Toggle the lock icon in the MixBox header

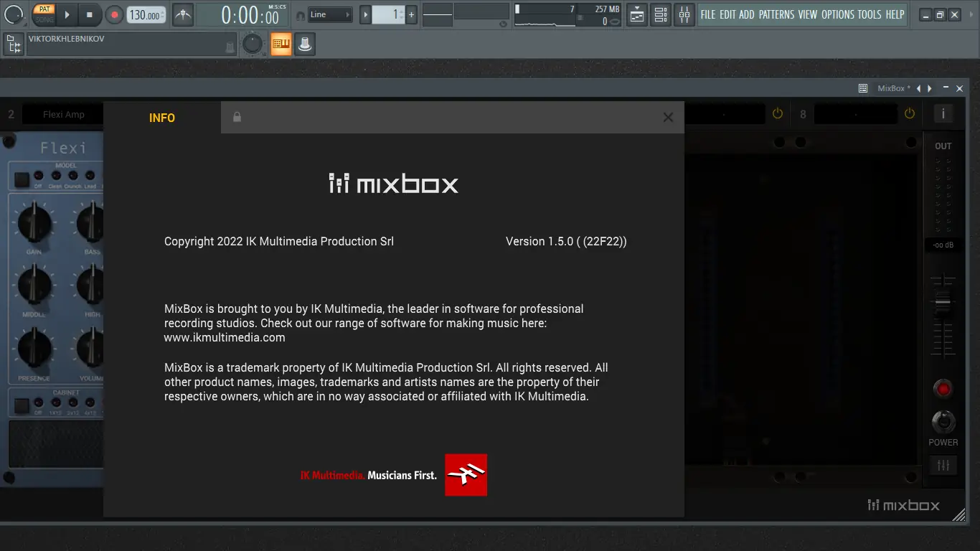pos(237,117)
